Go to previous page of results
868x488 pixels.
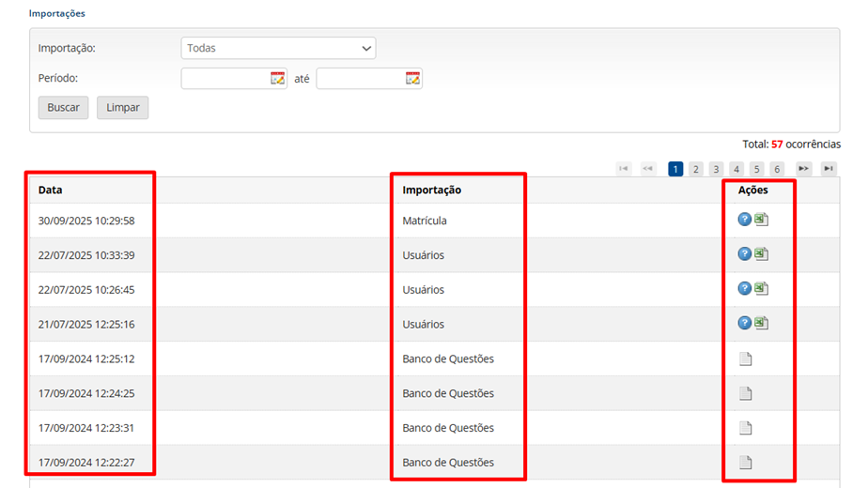pos(647,169)
